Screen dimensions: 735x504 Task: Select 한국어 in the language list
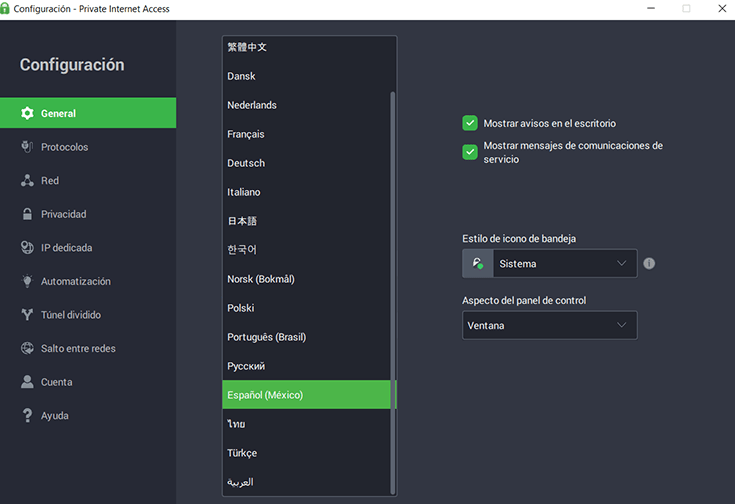(x=306, y=250)
